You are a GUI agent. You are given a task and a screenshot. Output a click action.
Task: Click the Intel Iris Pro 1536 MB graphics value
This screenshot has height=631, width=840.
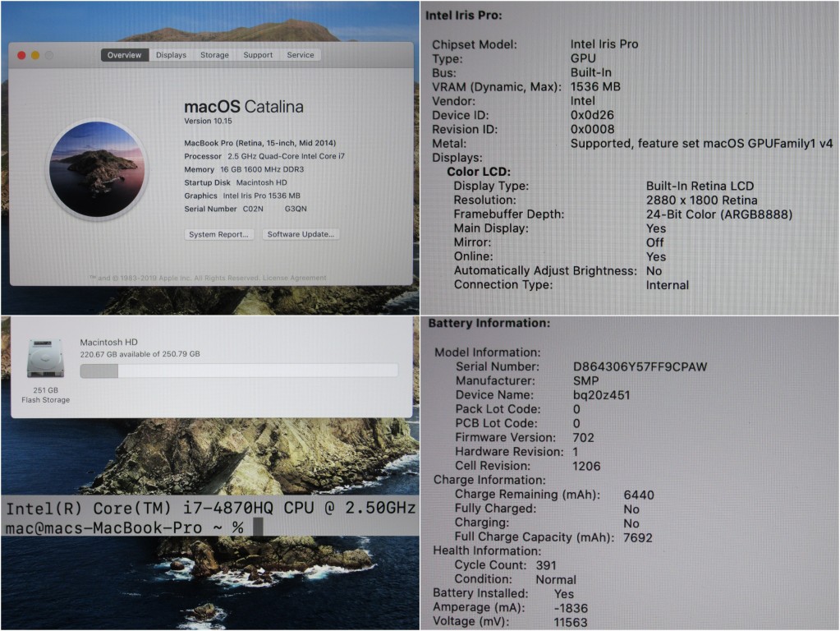(261, 196)
